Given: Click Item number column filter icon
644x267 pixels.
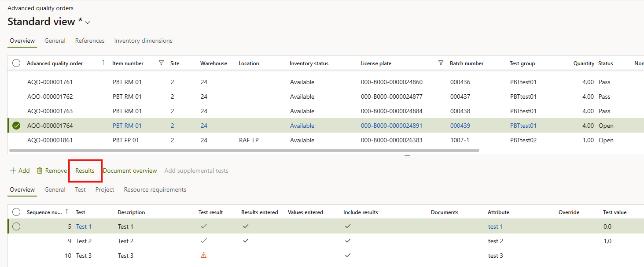Looking at the screenshot, I should coord(161,63).
